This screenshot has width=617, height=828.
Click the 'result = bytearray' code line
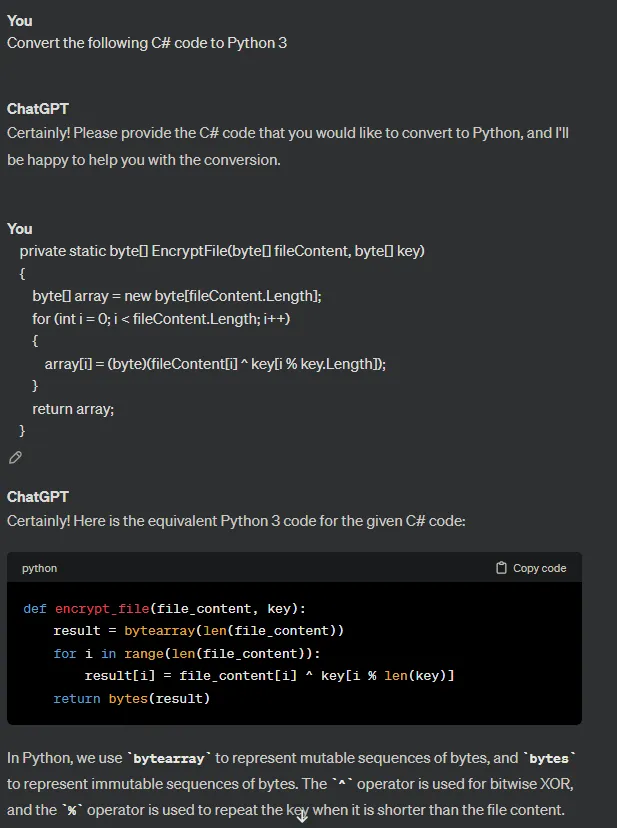tap(199, 631)
